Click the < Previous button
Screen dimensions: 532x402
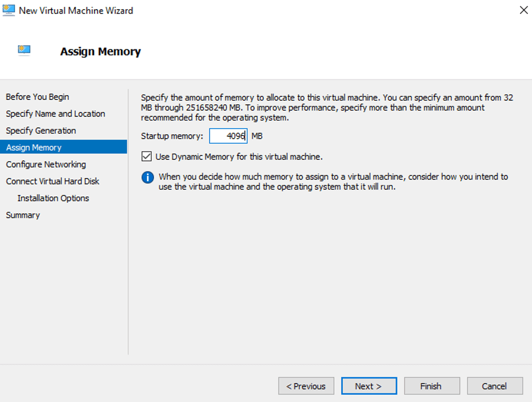tap(306, 386)
